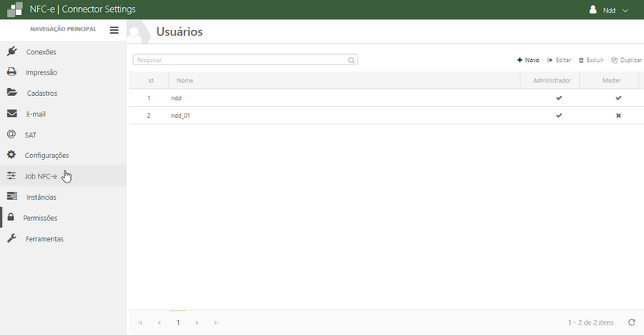This screenshot has width=644, height=335.
Task: Open the Impressão printer section
Action: pyautogui.click(x=41, y=72)
